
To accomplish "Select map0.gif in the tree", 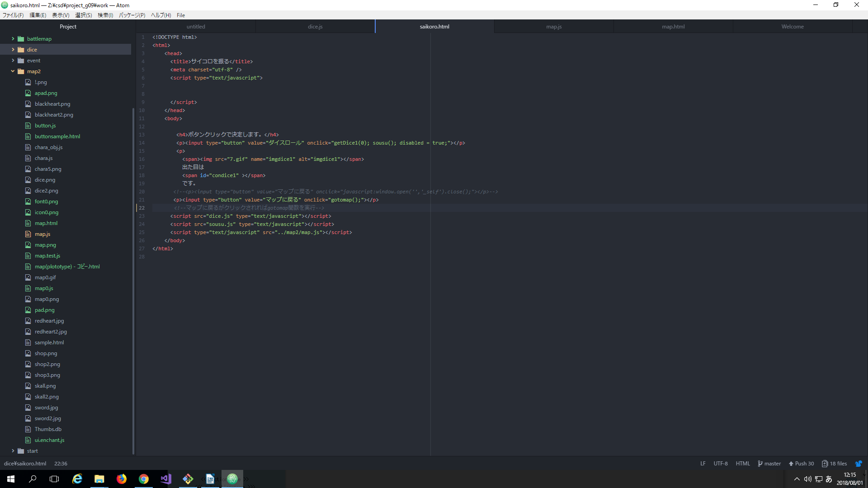I will pos(45,277).
